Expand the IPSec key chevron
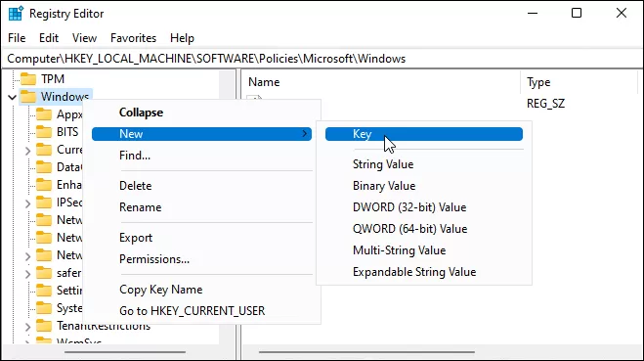 28,203
